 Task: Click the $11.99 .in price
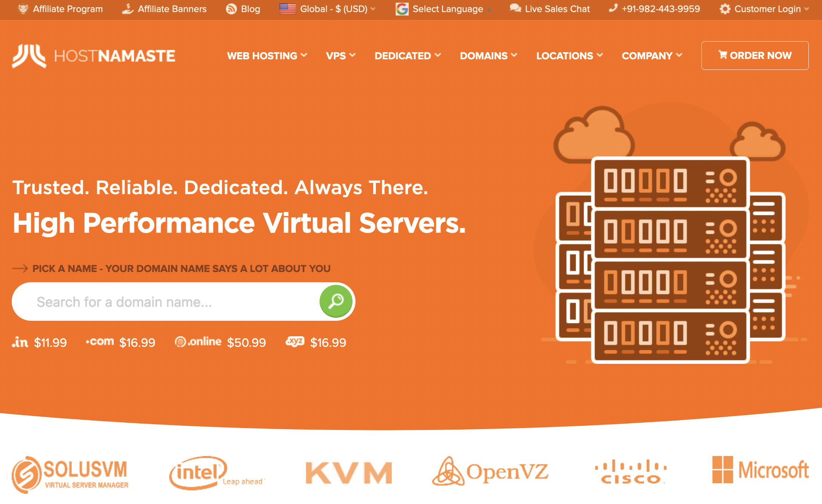50,343
